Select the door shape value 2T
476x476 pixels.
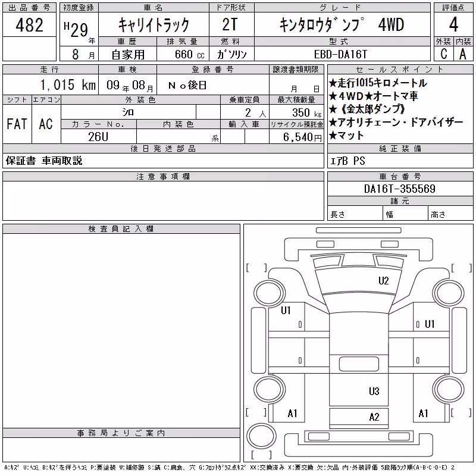(x=230, y=24)
